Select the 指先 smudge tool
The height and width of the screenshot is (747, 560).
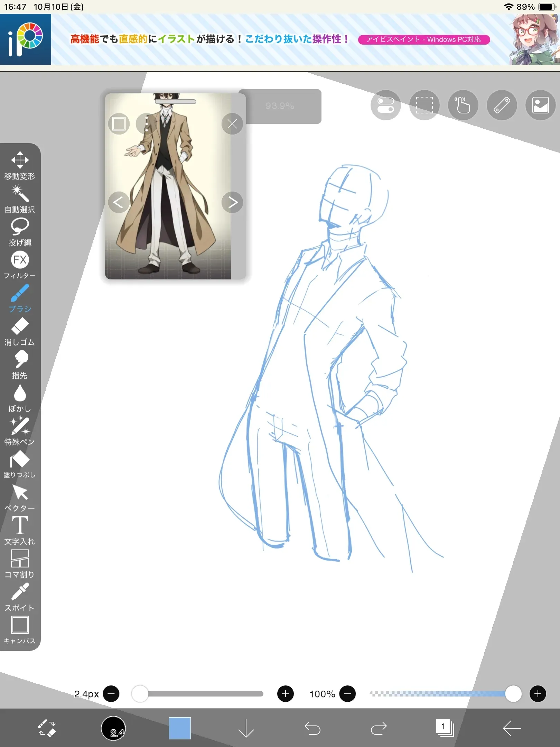[x=20, y=365]
